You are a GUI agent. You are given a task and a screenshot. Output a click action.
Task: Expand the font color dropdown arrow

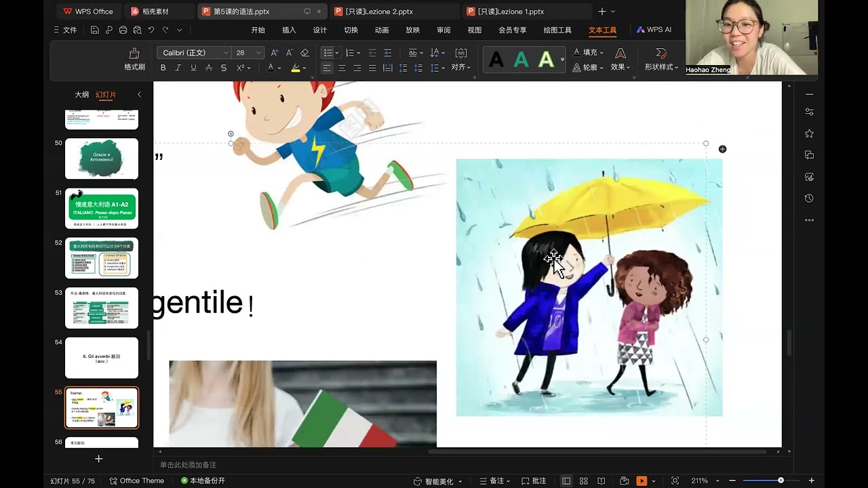[279, 68]
